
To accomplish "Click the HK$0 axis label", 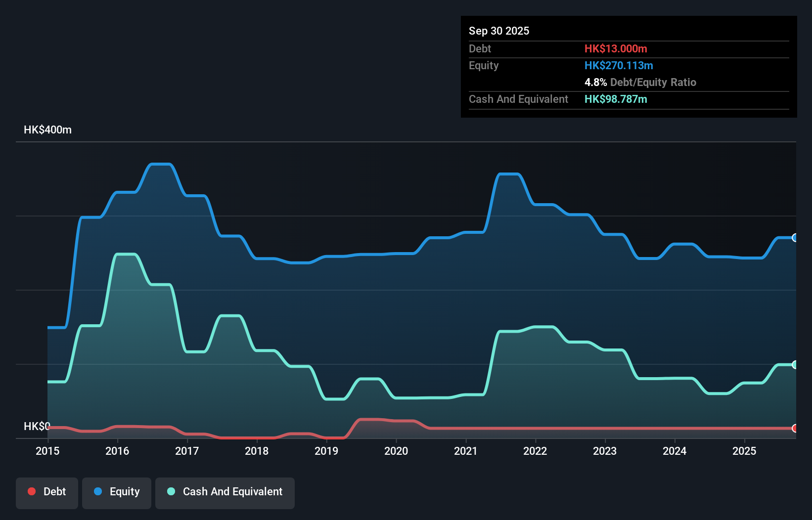I will coord(37,426).
